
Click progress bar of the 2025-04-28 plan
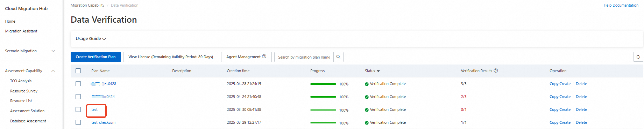tap(323, 84)
